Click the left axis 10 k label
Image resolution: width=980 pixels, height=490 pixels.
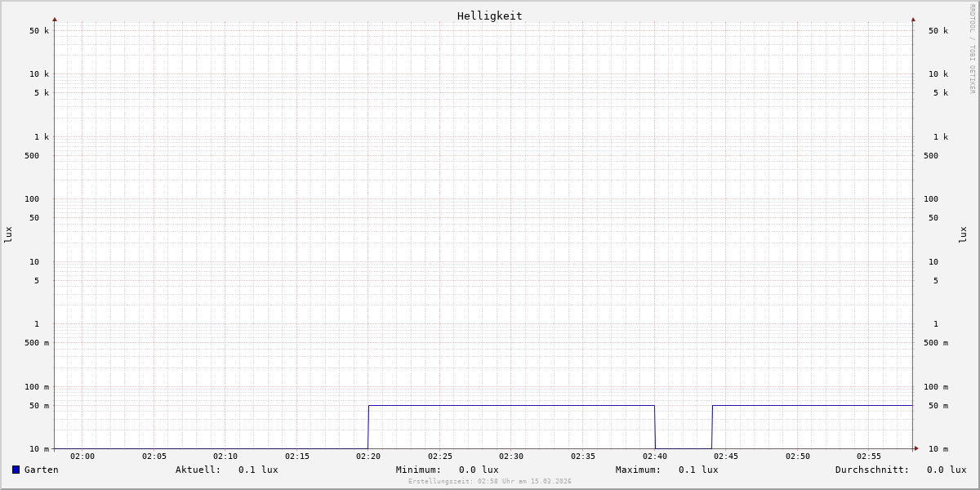pos(39,74)
